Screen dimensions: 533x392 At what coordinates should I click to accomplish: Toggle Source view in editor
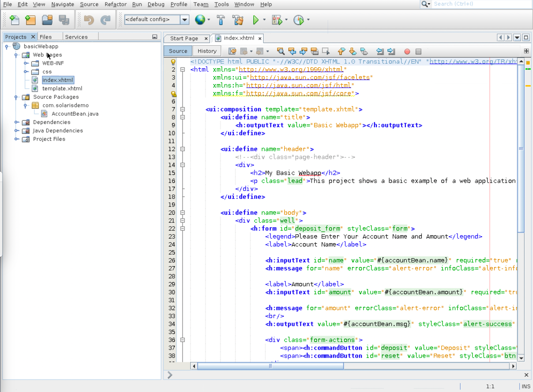pyautogui.click(x=178, y=51)
